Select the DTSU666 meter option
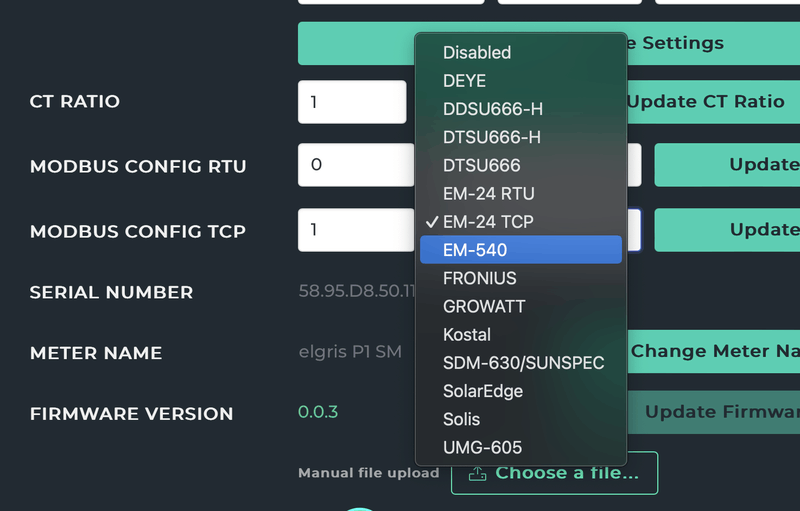 click(481, 165)
